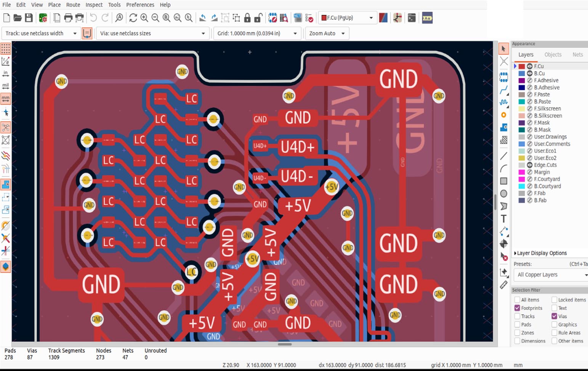Screen dimensions: 588x371
Task: Enable the Tracks selection filter checkbox
Action: pos(517,316)
